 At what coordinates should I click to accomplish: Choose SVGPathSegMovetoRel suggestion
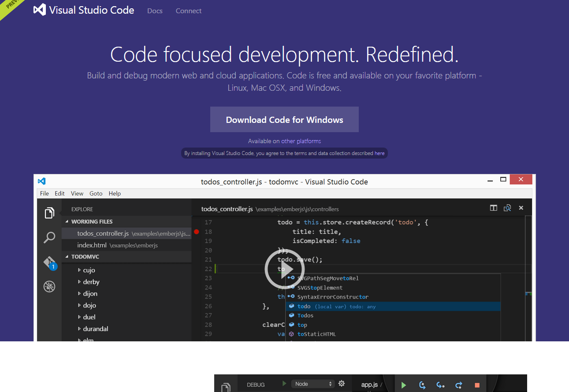pyautogui.click(x=393, y=278)
